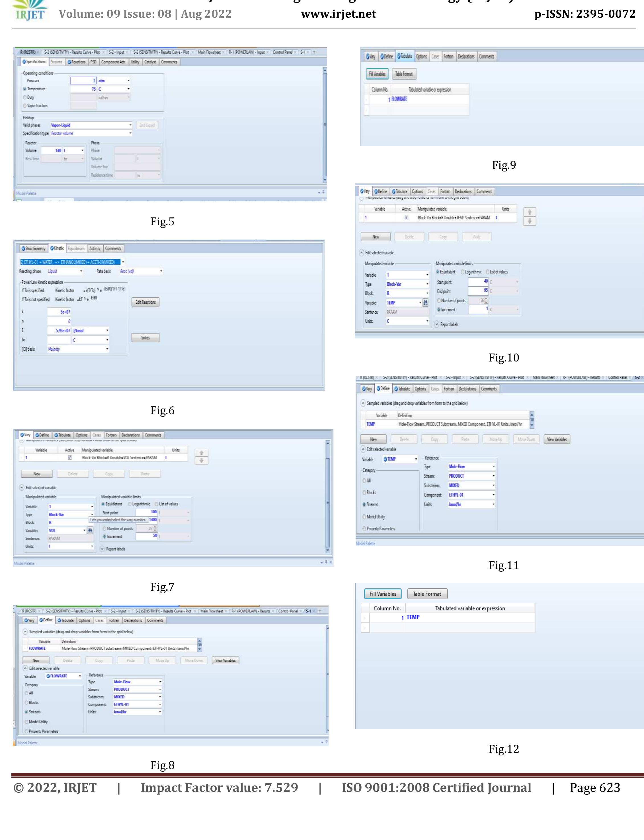Move the manipulated variable down with the down-arrow icon
Screen dimensions: 644x840
202,460
